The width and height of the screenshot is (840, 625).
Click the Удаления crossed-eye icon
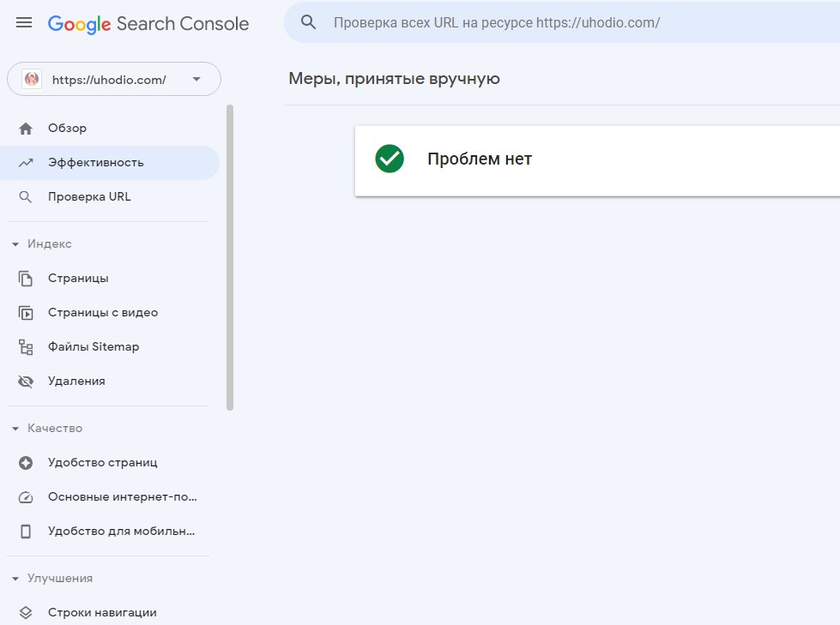pos(26,382)
